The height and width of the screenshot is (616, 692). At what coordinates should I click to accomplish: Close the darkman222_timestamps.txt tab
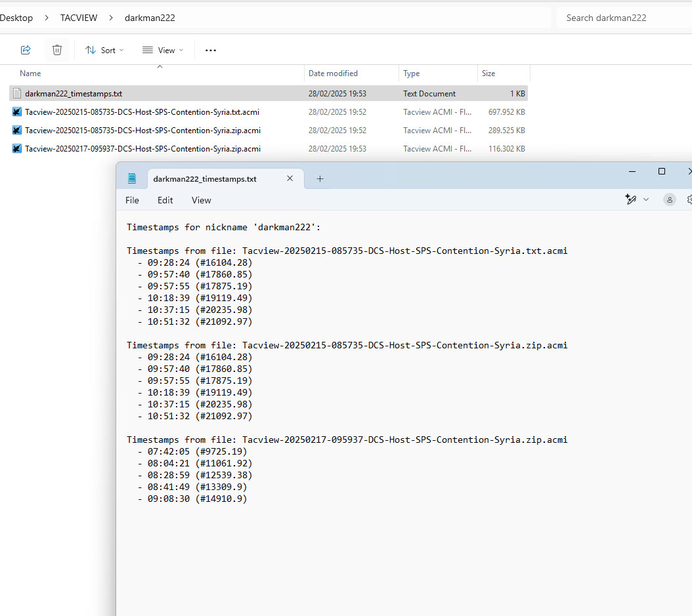click(x=290, y=178)
